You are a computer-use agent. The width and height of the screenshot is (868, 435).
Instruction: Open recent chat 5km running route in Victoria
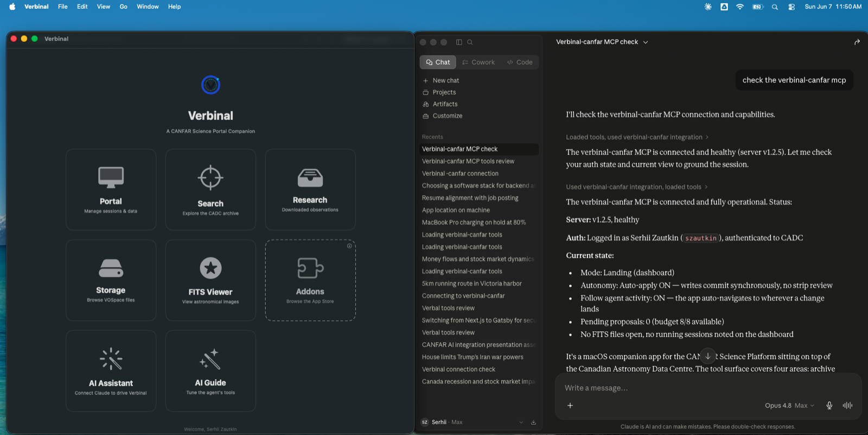pyautogui.click(x=479, y=283)
